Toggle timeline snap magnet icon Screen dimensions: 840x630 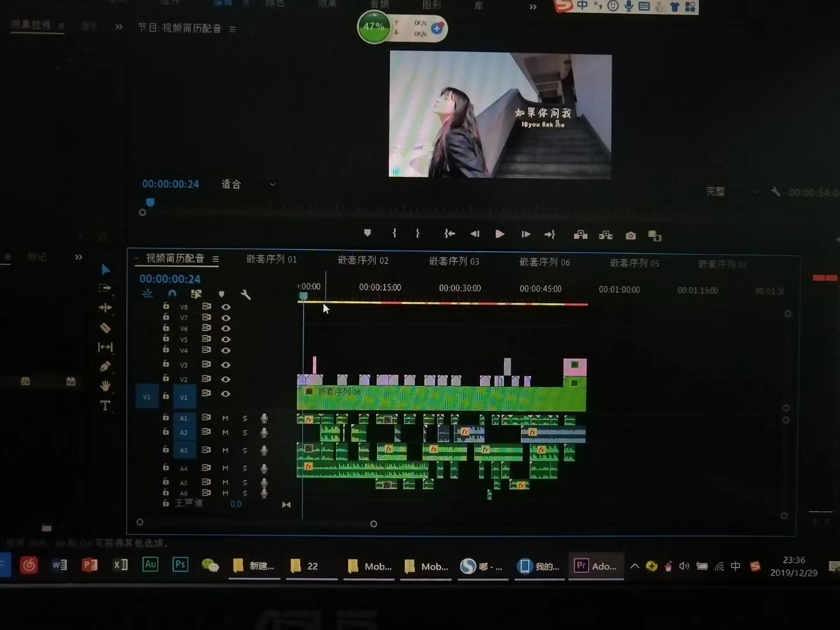[172, 294]
